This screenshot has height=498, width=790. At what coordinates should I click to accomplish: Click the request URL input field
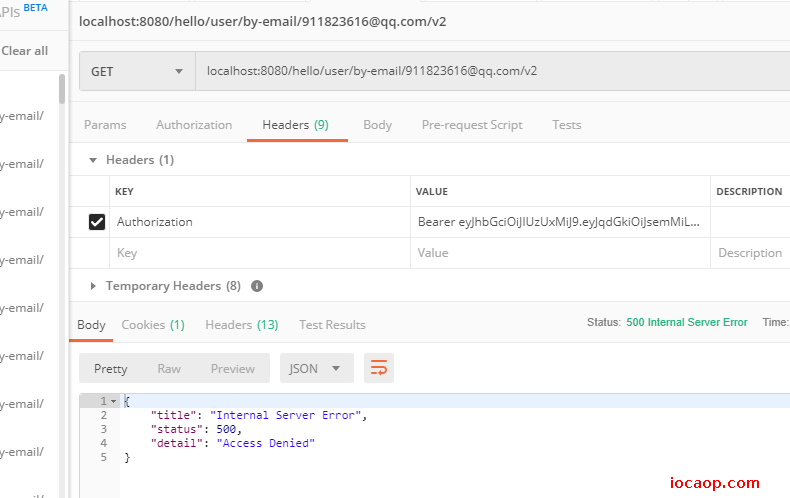493,71
